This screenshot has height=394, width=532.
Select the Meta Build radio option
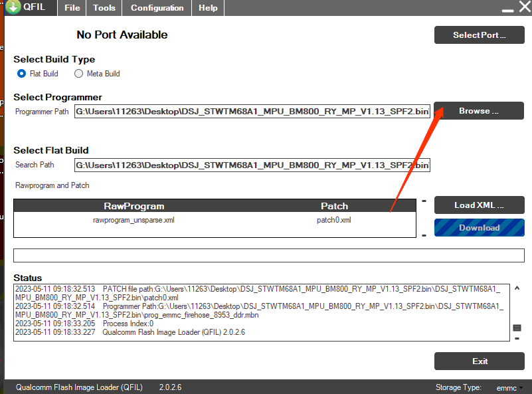point(79,74)
